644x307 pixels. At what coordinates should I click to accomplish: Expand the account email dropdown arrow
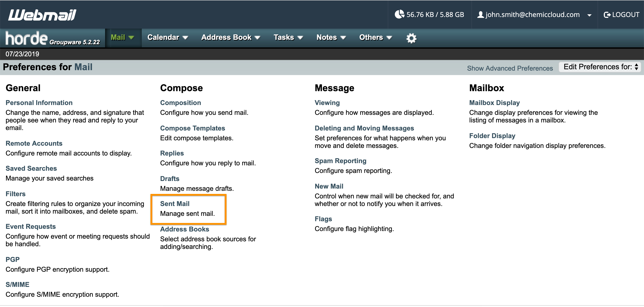[x=589, y=15]
